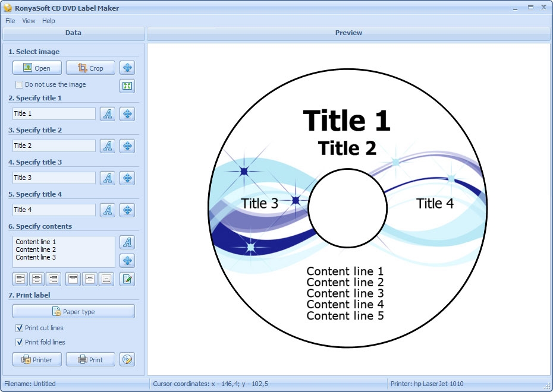This screenshot has height=392, width=553.
Task: Click the move icon for Title 1
Action: 127,114
